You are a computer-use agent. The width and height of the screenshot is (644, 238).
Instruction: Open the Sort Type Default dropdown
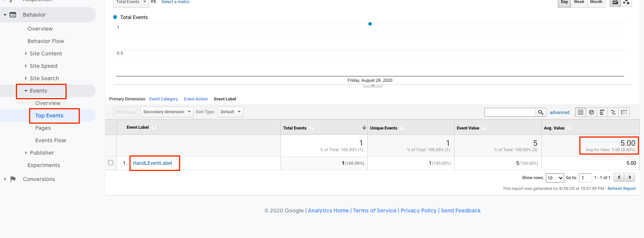coord(230,112)
